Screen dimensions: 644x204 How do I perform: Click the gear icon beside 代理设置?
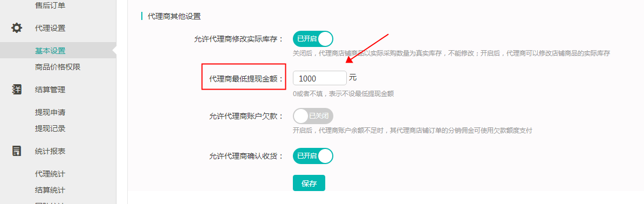17,29
